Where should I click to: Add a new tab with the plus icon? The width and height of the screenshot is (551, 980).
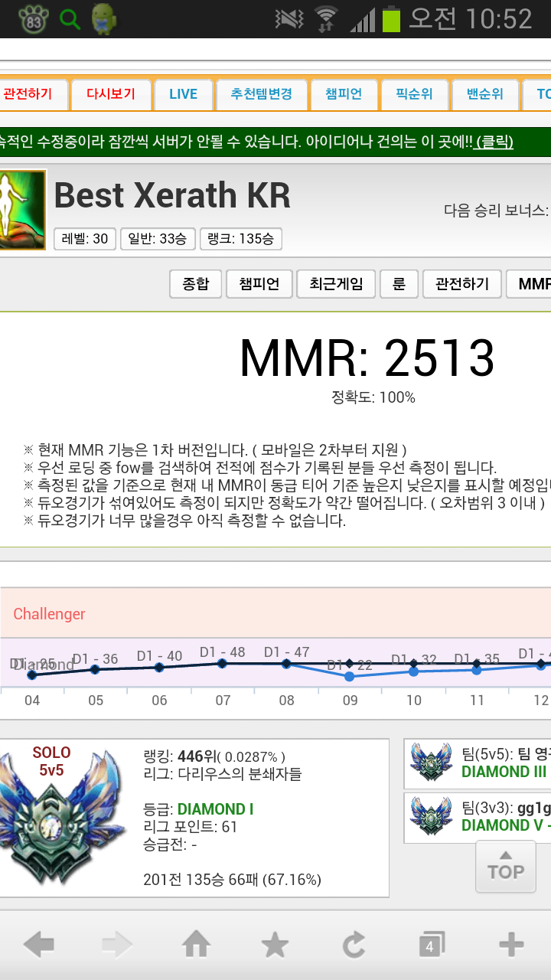tap(510, 946)
